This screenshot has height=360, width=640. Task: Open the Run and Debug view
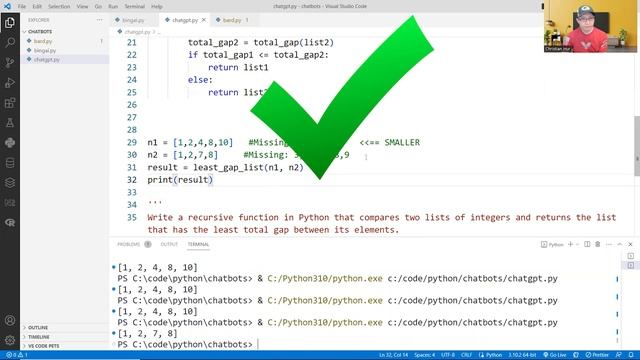tap(10, 82)
